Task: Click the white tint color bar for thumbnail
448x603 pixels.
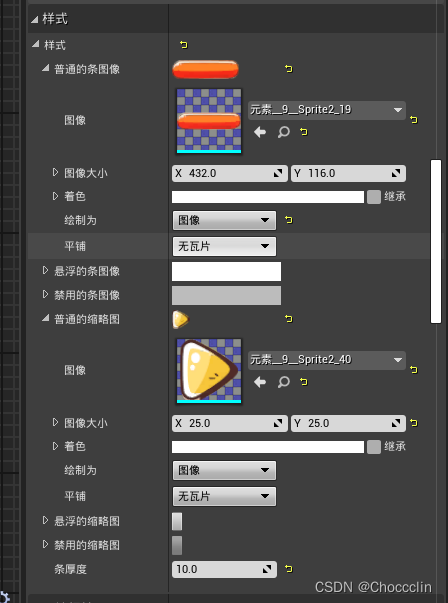Action: click(268, 447)
